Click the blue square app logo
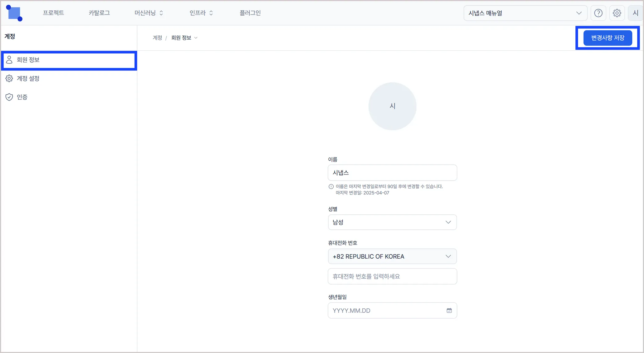Screen dimensions: 644x353 pyautogui.click(x=14, y=13)
